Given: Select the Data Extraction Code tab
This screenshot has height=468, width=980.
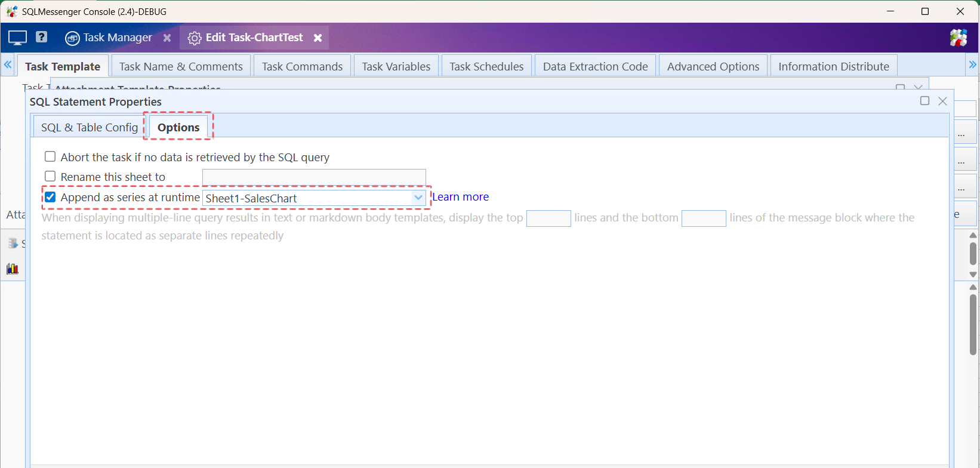Looking at the screenshot, I should pos(595,66).
